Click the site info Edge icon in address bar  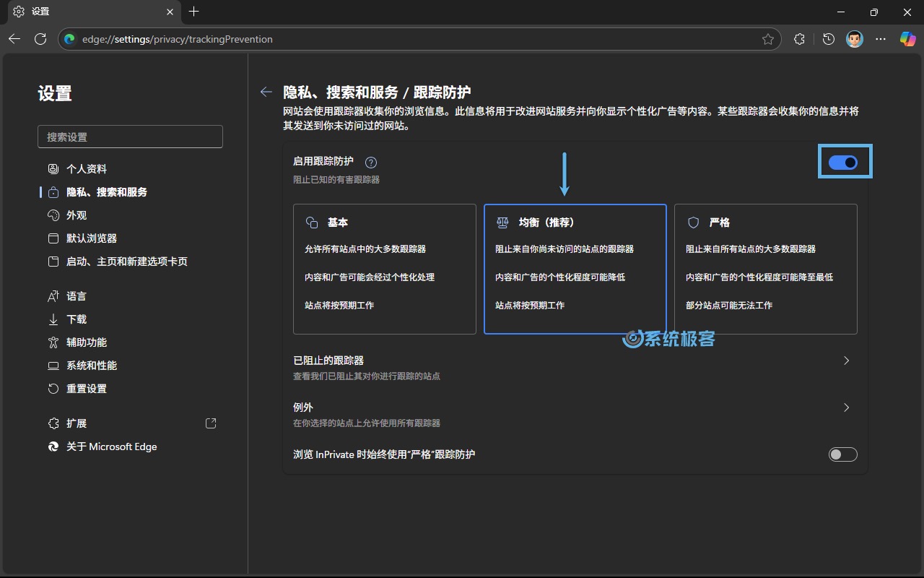tap(69, 39)
